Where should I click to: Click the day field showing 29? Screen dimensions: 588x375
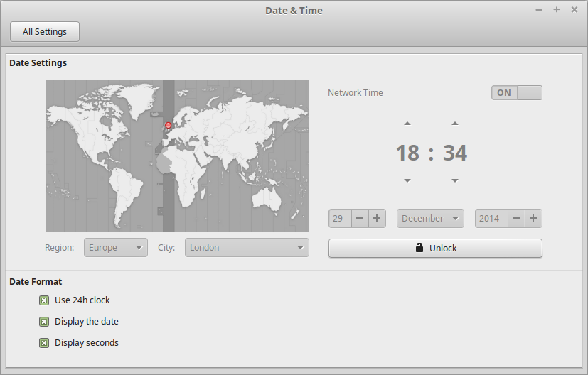[x=340, y=219]
